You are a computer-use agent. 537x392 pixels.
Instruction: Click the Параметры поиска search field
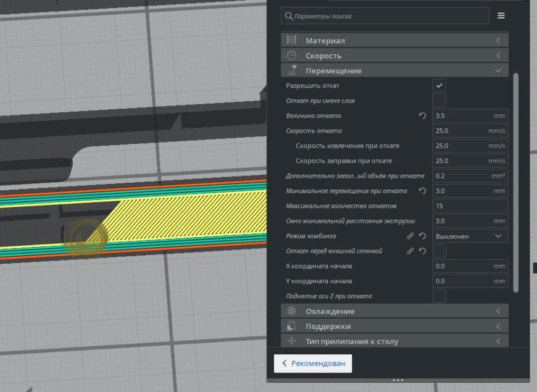click(x=385, y=16)
